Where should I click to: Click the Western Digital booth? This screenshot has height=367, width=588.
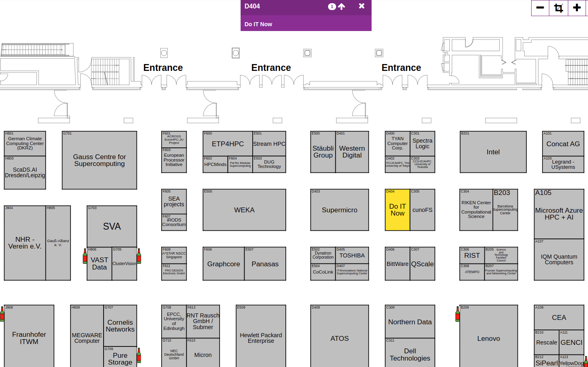352,152
